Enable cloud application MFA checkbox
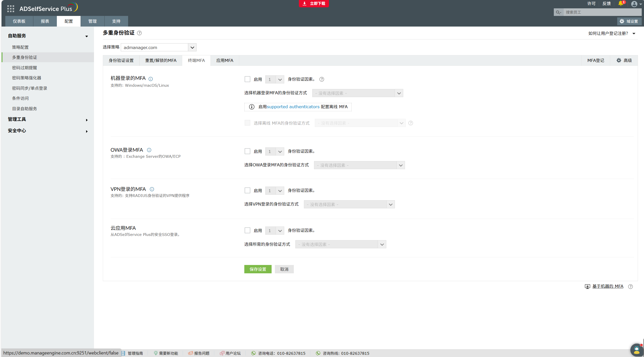This screenshot has width=644, height=357. click(247, 230)
